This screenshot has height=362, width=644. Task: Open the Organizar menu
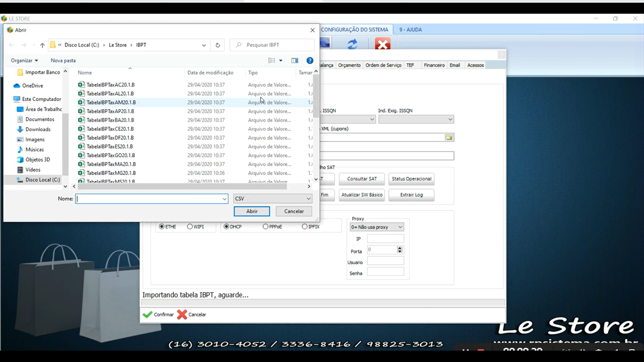[x=24, y=60]
